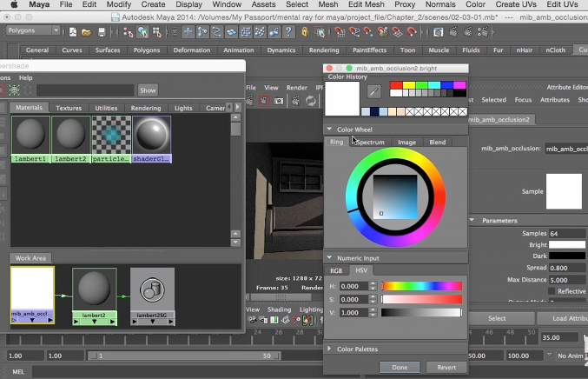The image size is (588, 379).
Task: Click the V value stepper arrows
Action: click(373, 313)
